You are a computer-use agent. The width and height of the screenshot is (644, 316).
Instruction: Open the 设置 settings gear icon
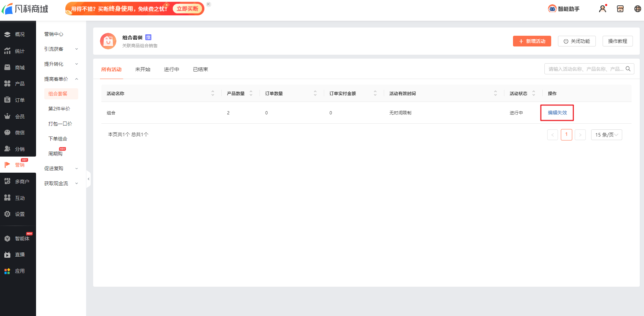coord(7,214)
